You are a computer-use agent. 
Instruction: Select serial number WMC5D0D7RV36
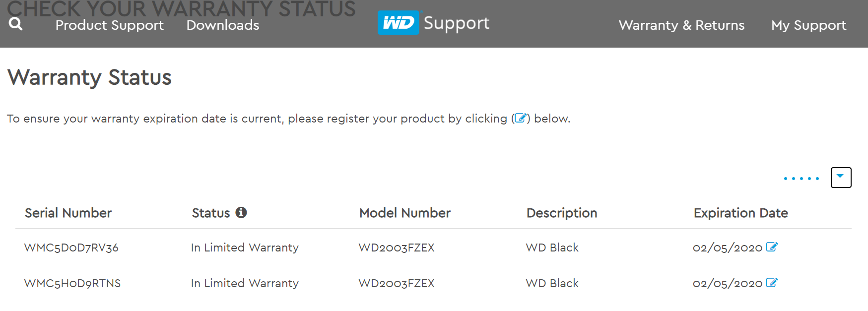[x=71, y=248]
